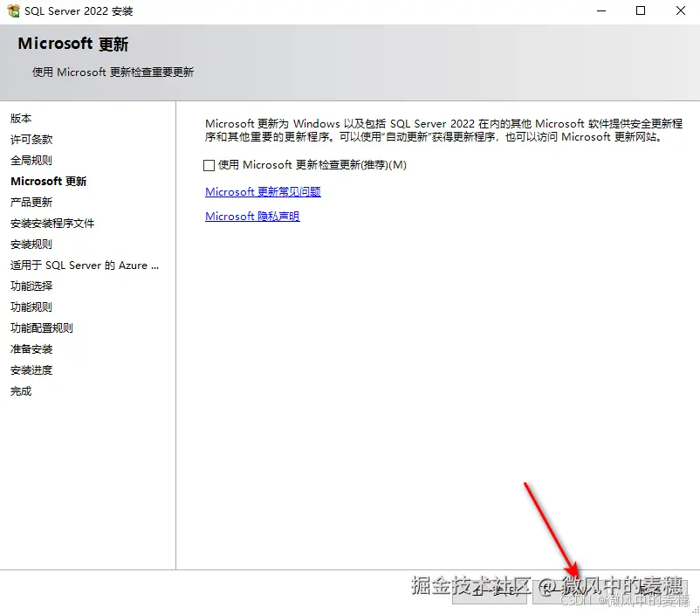
Task: Click the Microsoft update description paragraph
Action: tap(443, 130)
